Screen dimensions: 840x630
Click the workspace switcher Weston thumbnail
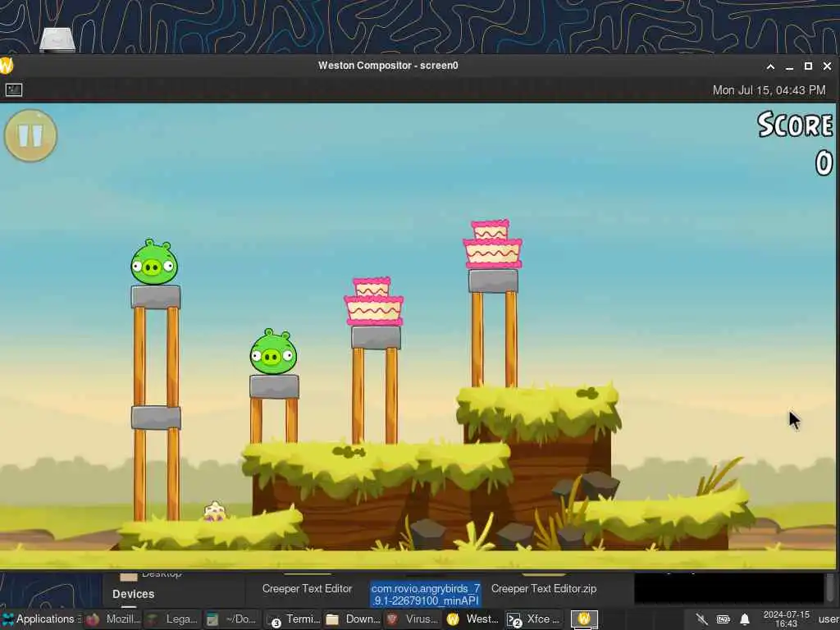pyautogui.click(x=584, y=619)
